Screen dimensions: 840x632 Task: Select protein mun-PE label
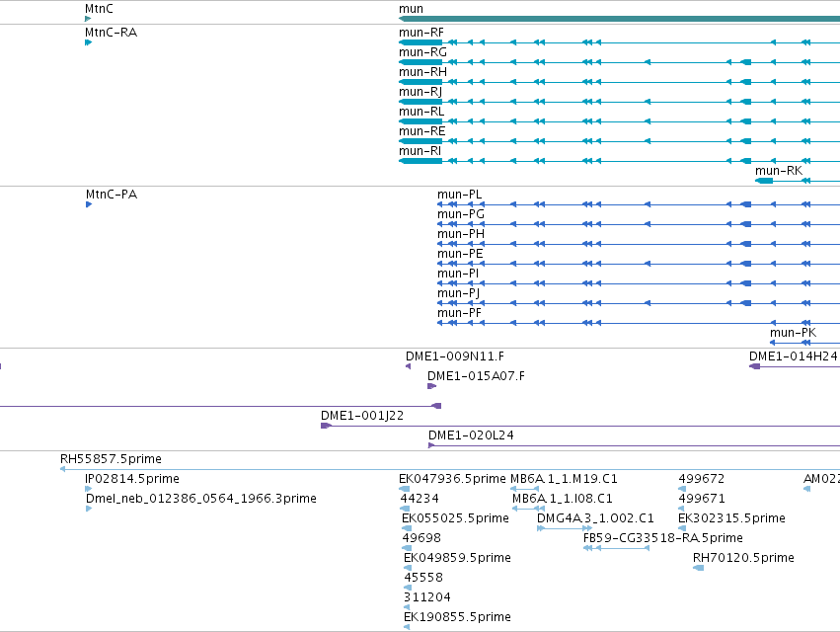(x=460, y=254)
